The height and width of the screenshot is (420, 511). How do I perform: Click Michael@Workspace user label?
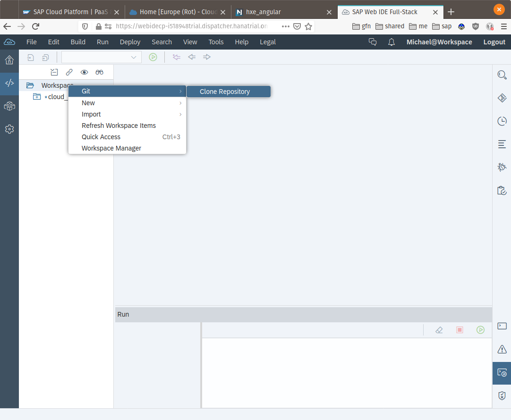(x=439, y=42)
